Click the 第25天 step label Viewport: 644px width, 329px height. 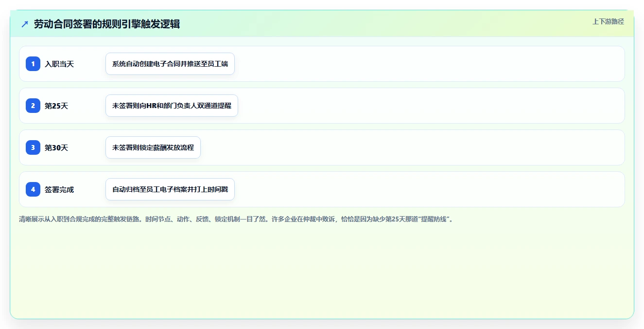coord(56,106)
